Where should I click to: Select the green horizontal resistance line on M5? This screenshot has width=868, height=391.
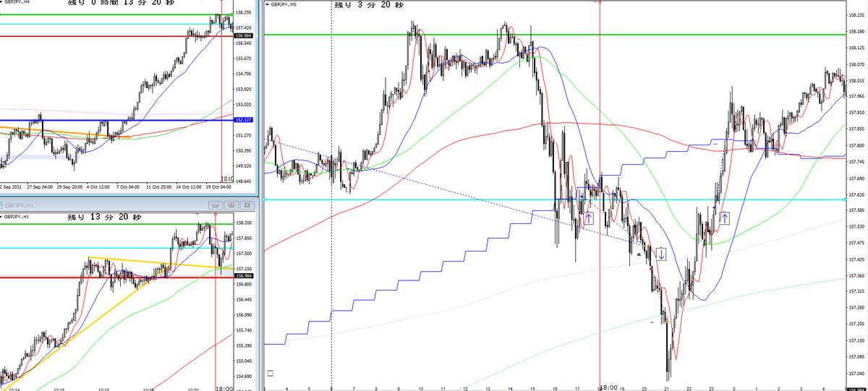[554, 34]
